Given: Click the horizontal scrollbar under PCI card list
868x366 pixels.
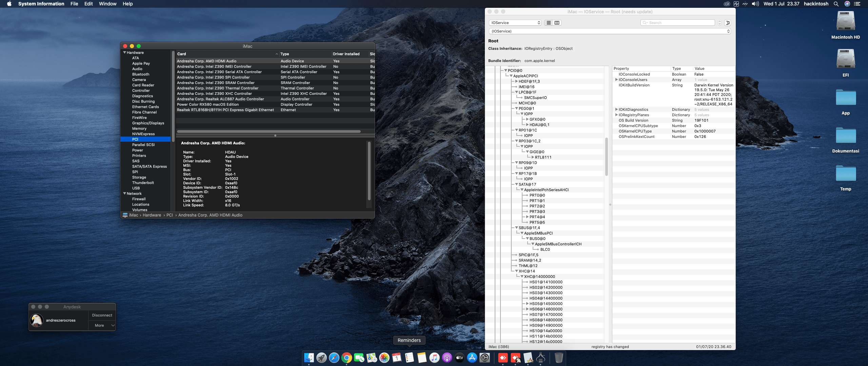Looking at the screenshot, I should point(269,131).
